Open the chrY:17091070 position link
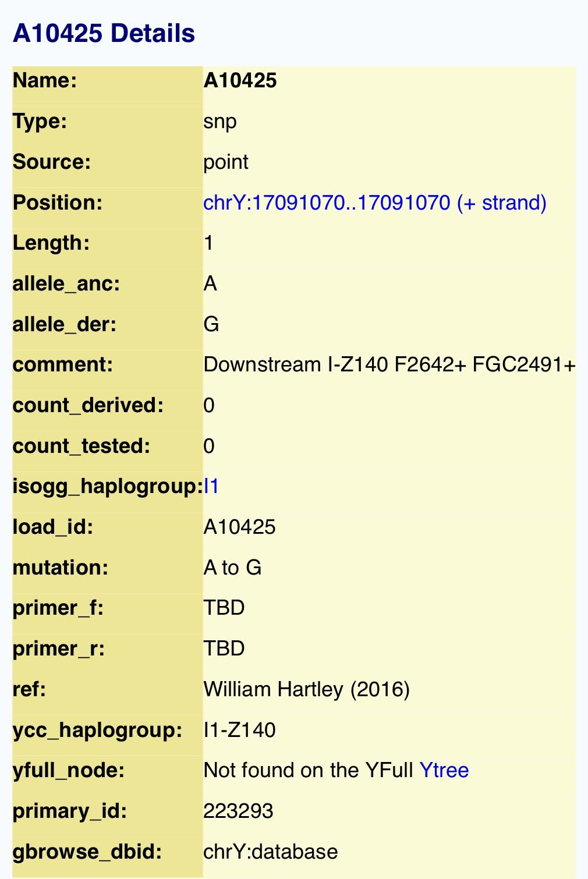This screenshot has height=879, width=588. pyautogui.click(x=375, y=203)
